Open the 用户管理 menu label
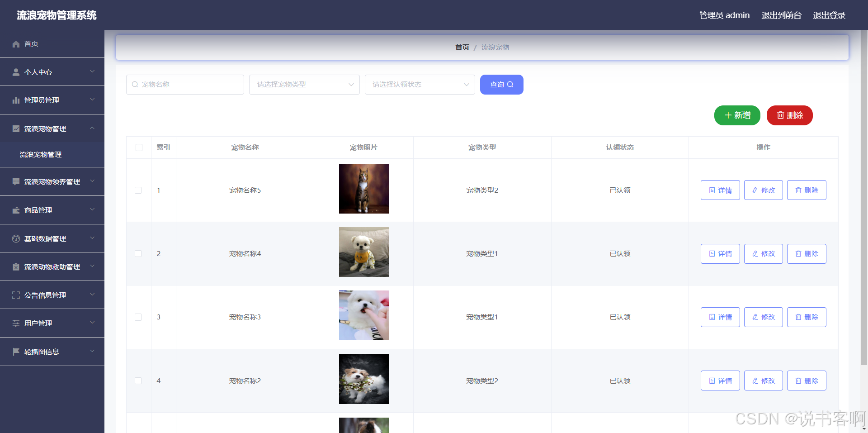The image size is (868, 433). tap(38, 324)
